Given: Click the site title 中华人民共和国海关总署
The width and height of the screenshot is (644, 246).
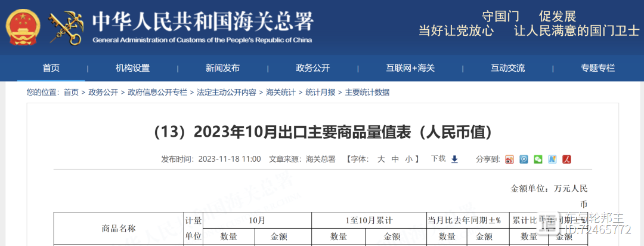Looking at the screenshot, I should click(x=203, y=22).
